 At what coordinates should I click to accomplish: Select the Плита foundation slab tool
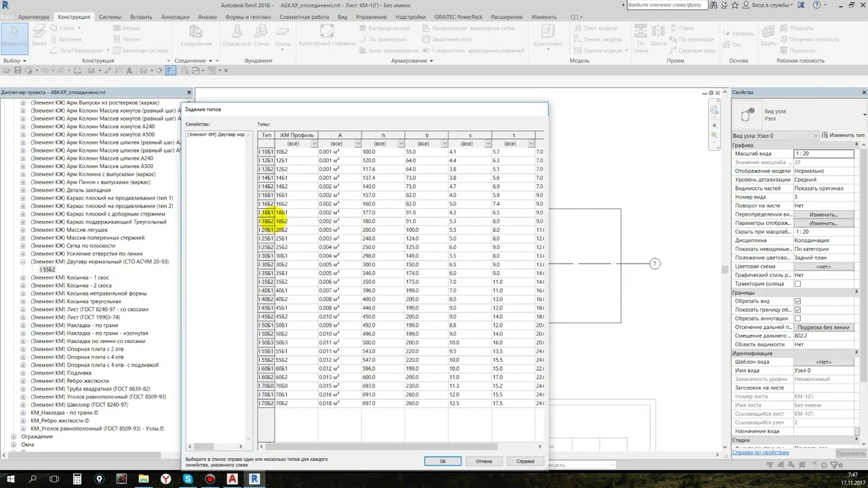[x=282, y=37]
